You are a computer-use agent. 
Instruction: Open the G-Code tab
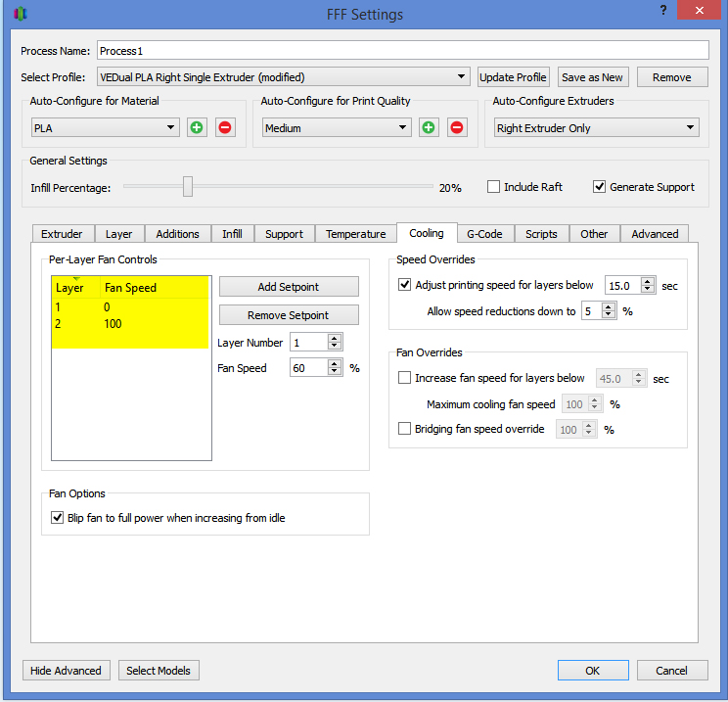(x=483, y=234)
